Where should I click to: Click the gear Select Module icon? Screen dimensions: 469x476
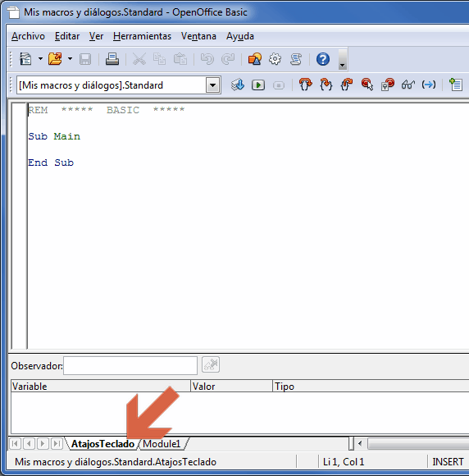pyautogui.click(x=275, y=59)
